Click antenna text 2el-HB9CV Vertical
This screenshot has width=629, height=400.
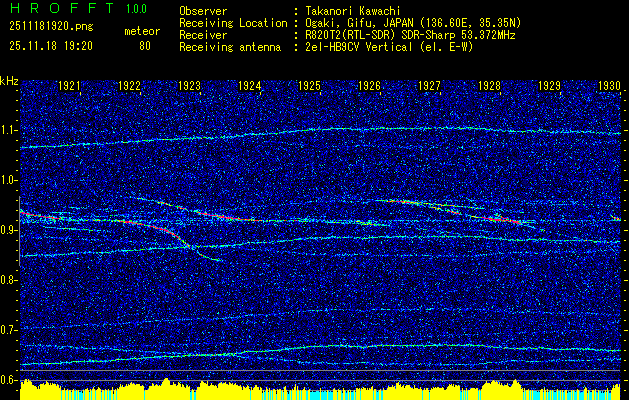point(359,47)
